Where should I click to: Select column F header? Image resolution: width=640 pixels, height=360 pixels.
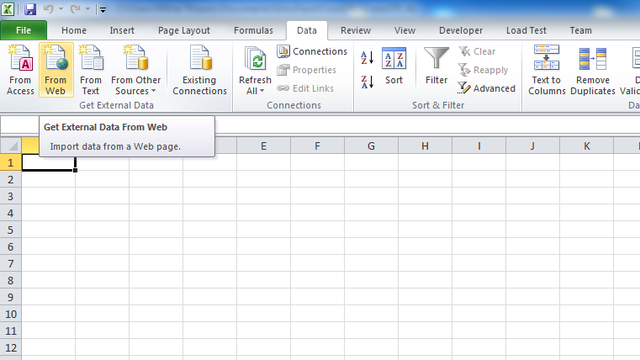pos(317,146)
